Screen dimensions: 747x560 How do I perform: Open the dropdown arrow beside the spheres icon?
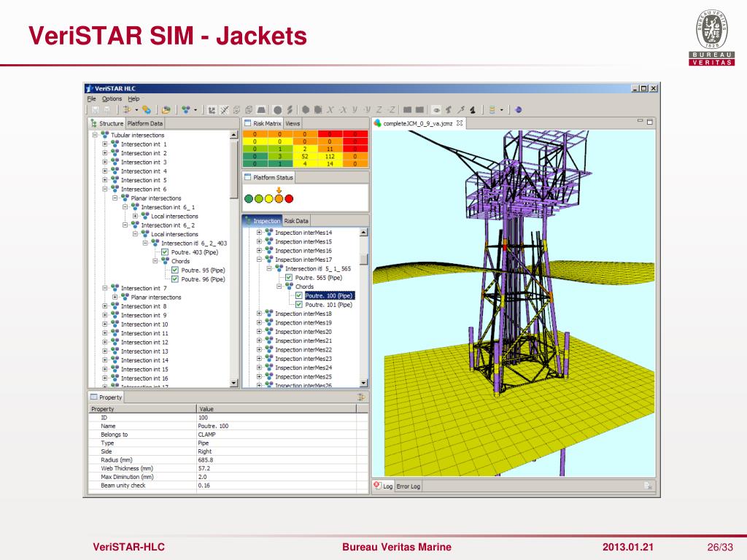coord(196,110)
